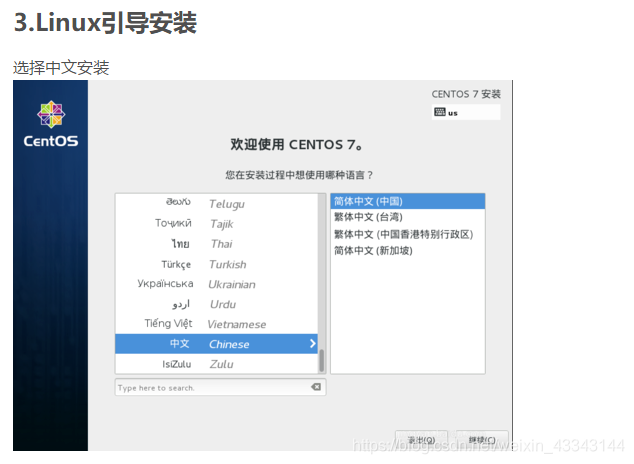Choose 繁体中文 (台湾) locale
Screen dimensions: 634x464
[x=408, y=217]
